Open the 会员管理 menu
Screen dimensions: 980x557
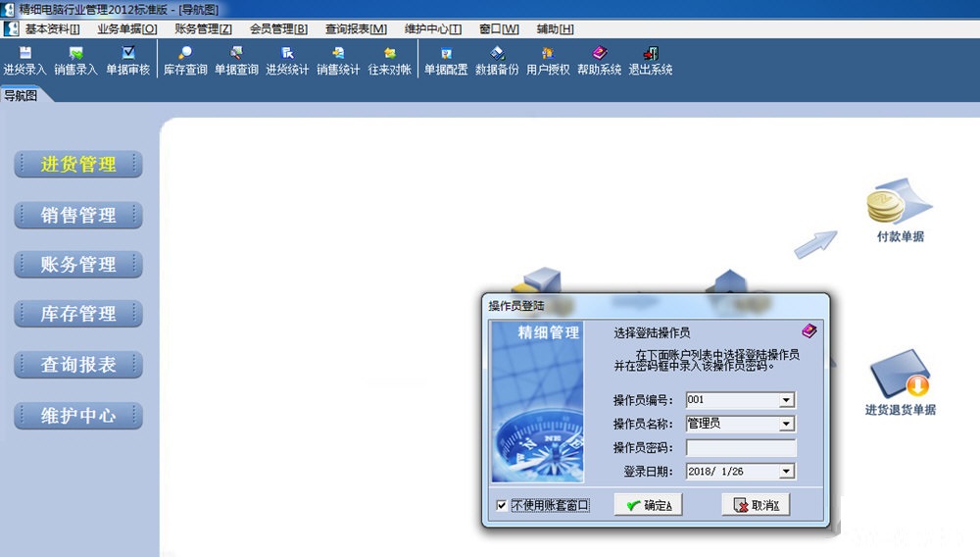pyautogui.click(x=278, y=28)
